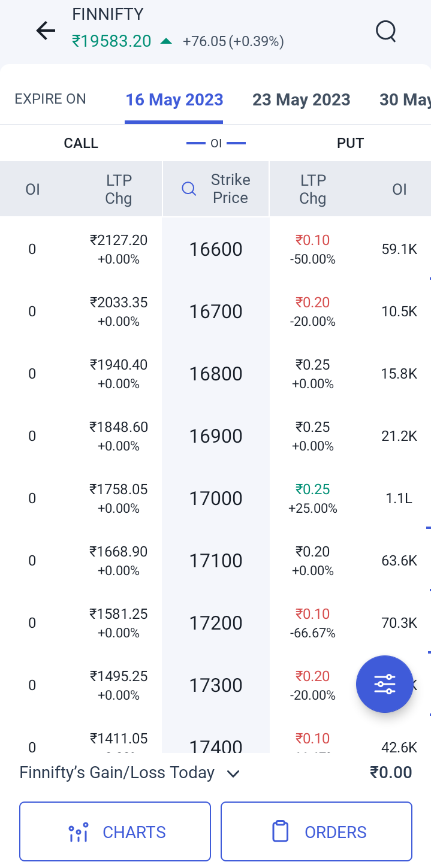Image resolution: width=431 pixels, height=868 pixels.
Task: Tap call LTP ₹2033.35 for 16700
Action: (x=119, y=303)
